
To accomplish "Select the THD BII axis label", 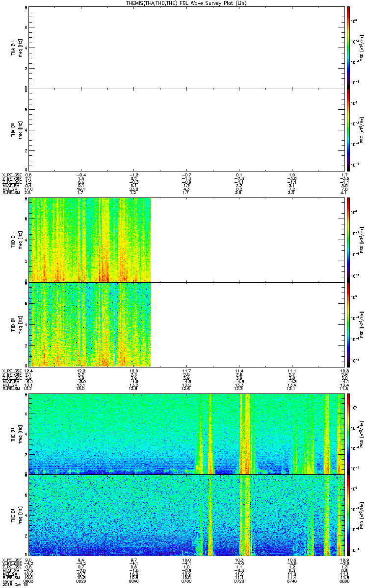I will 13,324.
